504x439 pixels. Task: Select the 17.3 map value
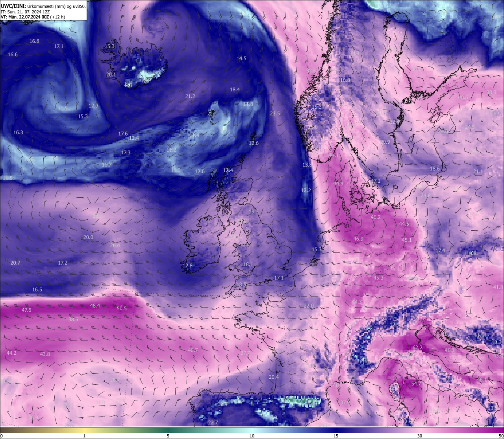point(126,153)
